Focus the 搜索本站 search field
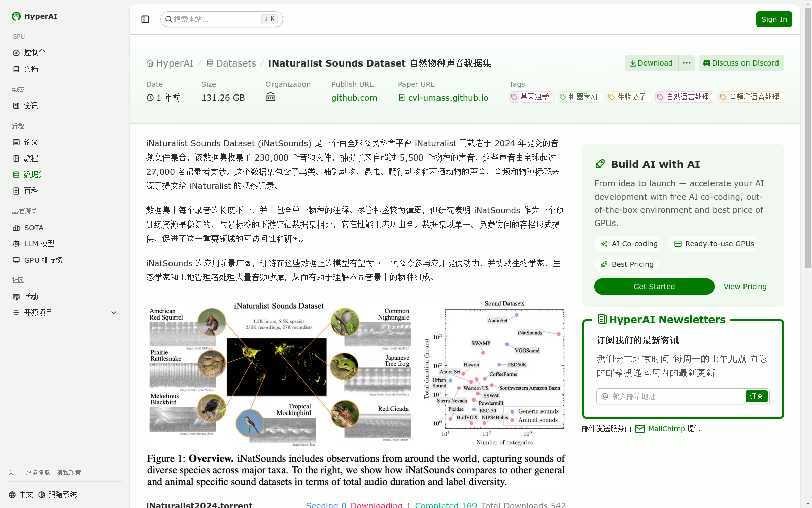Viewport: 812px width, 508px height. pyautogui.click(x=221, y=19)
